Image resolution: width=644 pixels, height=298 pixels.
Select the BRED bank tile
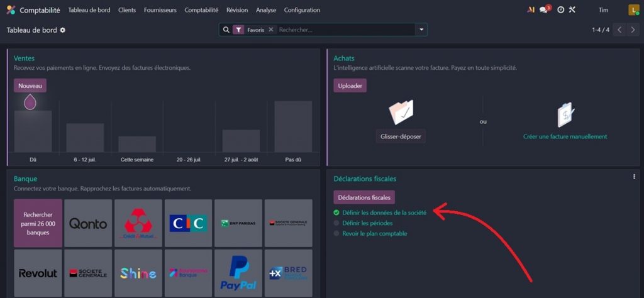tap(288, 273)
